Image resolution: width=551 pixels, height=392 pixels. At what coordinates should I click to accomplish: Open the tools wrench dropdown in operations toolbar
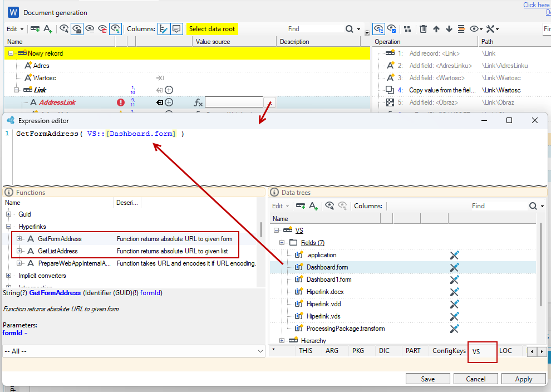[493, 29]
